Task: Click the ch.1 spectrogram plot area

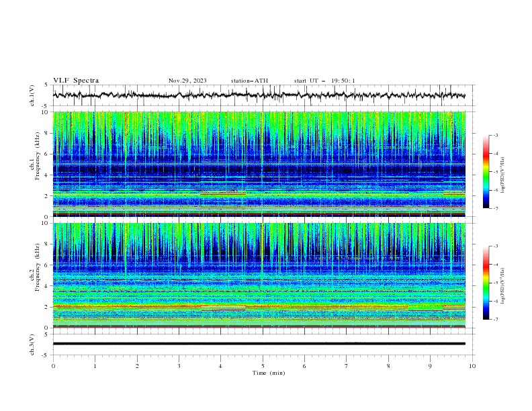Action: 259,164
